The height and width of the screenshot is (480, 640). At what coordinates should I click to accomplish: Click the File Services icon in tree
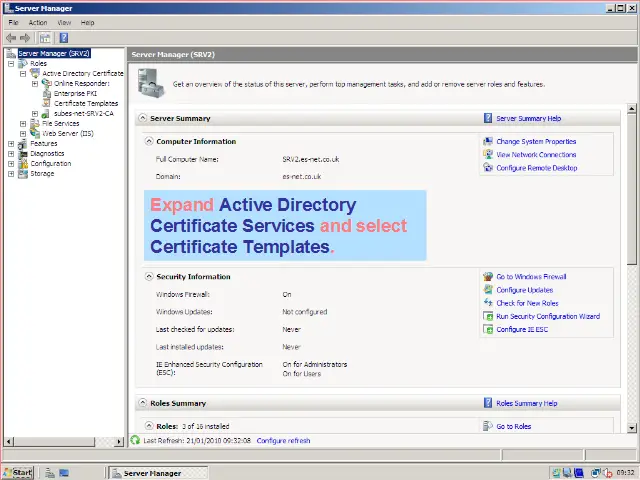(x=35, y=123)
